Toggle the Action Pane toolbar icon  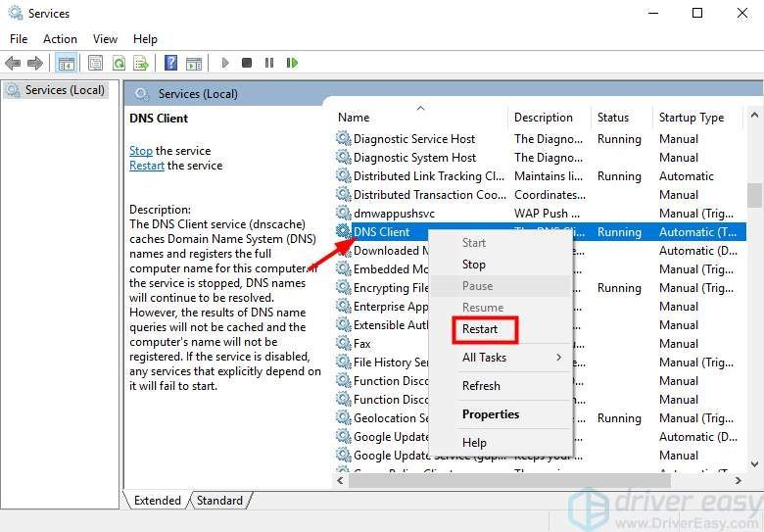coord(194,64)
